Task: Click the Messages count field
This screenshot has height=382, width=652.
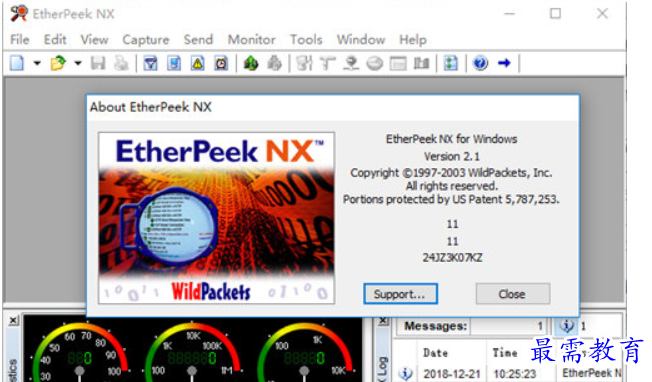Action: point(507,326)
